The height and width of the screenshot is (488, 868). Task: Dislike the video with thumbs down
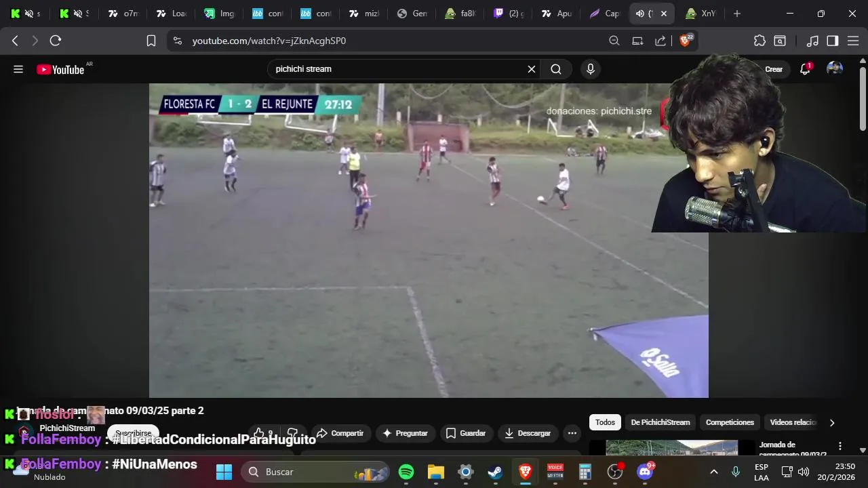tap(293, 433)
